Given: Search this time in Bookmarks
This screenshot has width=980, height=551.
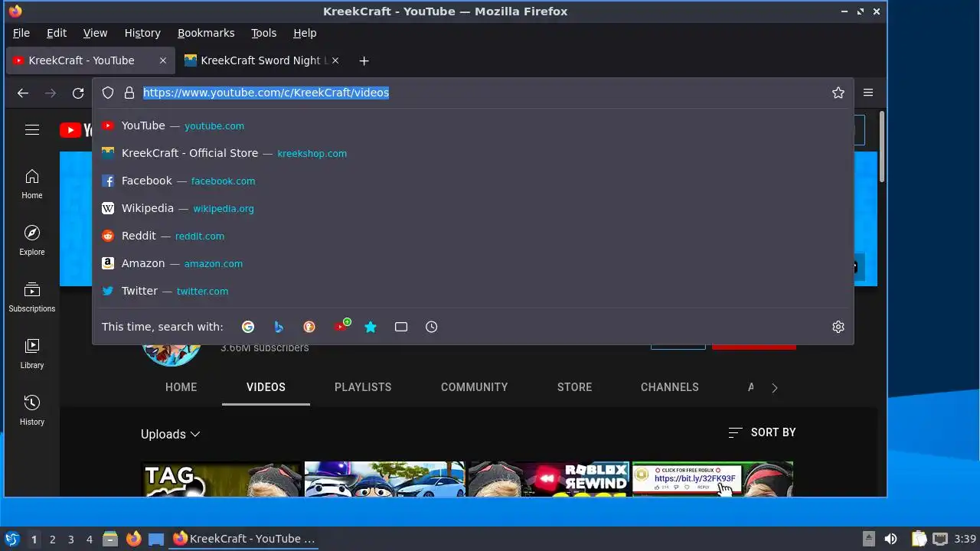Looking at the screenshot, I should tap(371, 327).
